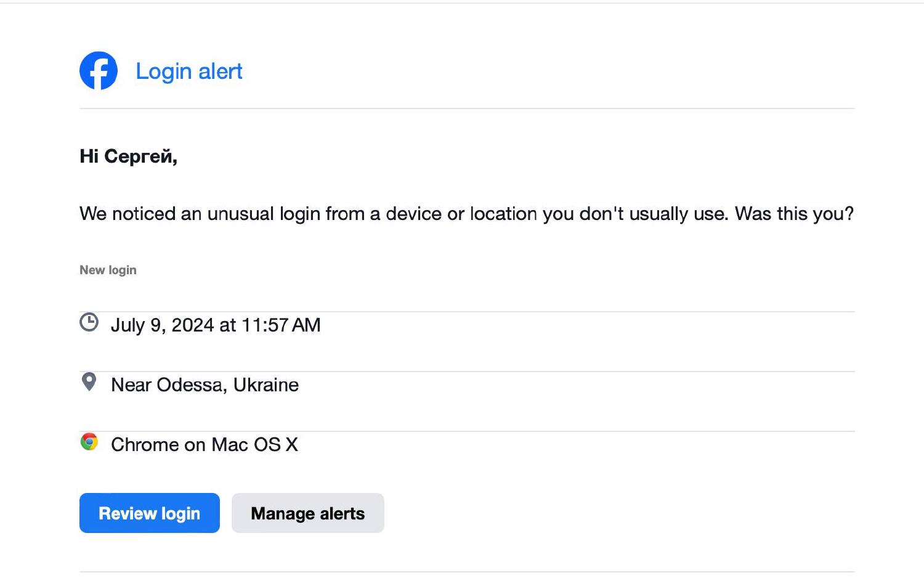Image resolution: width=924 pixels, height=578 pixels.
Task: Click the greeting 'Hi Сергей,'
Action: point(128,157)
